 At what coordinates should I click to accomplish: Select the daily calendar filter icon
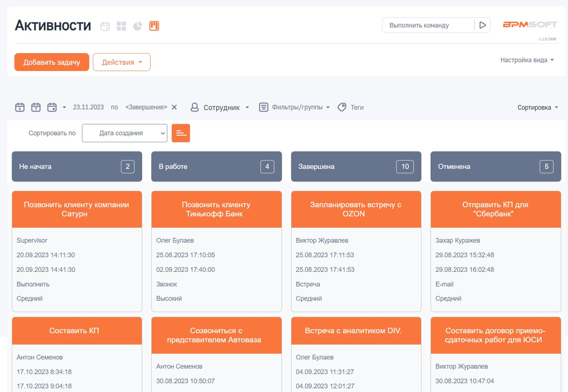20,107
